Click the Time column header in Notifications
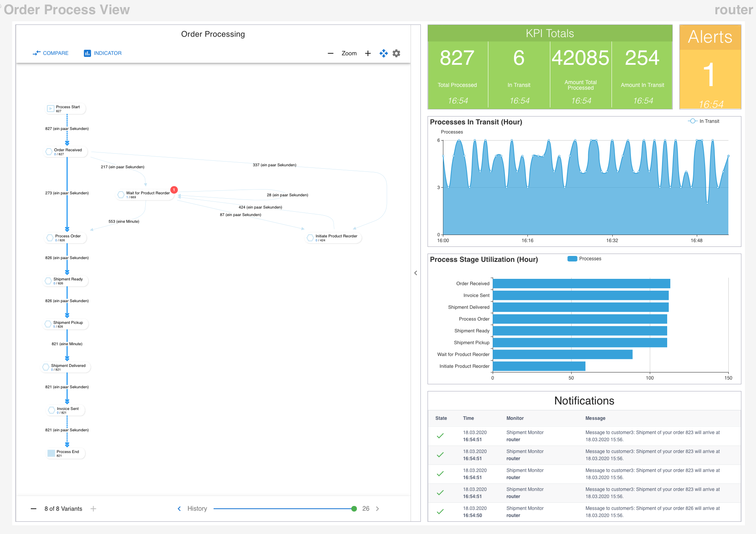Image resolution: width=756 pixels, height=534 pixels. point(468,418)
